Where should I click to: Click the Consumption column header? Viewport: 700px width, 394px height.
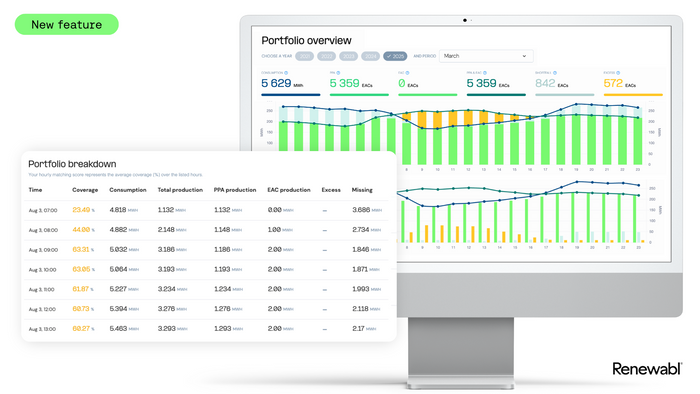[x=128, y=190]
